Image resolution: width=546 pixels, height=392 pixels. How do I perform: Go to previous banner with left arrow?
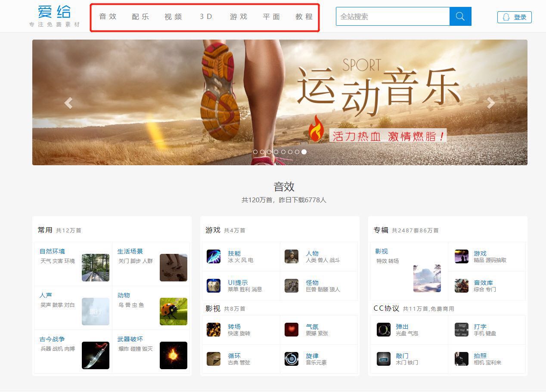tap(68, 103)
